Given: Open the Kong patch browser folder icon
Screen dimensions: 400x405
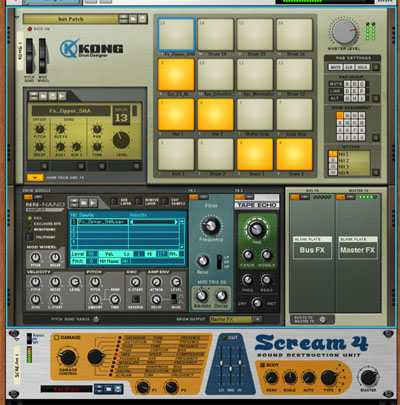Looking at the screenshot, I should [x=133, y=19].
